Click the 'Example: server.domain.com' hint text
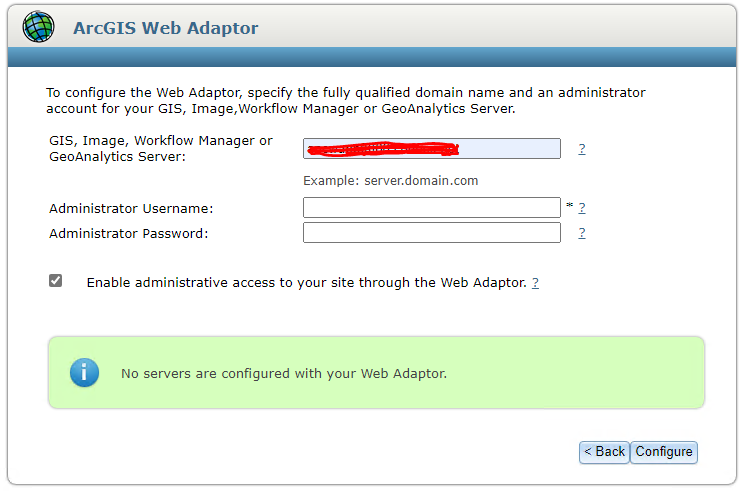 pyautogui.click(x=391, y=181)
